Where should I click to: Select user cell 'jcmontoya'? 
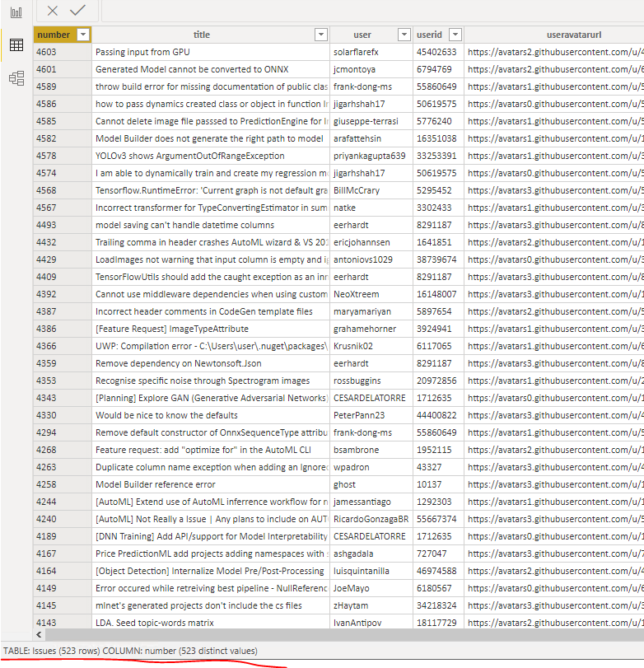point(371,69)
